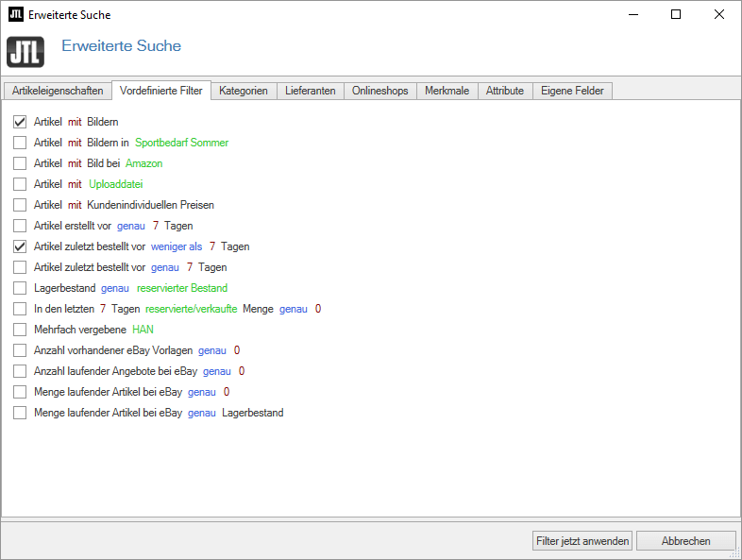Enable the 'Artikel mit Bild bei Amazon' checkbox
The height and width of the screenshot is (560, 742).
point(20,163)
